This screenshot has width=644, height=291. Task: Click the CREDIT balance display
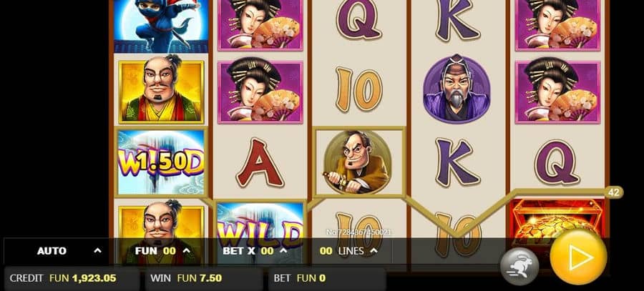tap(63, 278)
